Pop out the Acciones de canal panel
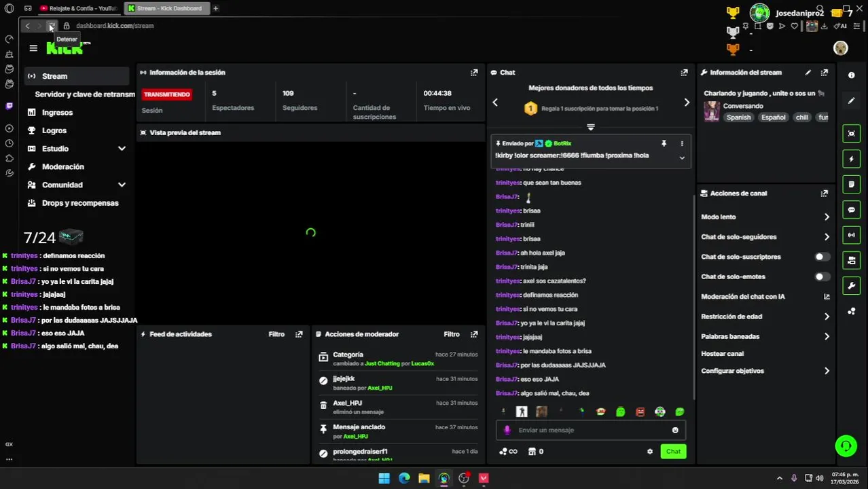 click(x=824, y=194)
